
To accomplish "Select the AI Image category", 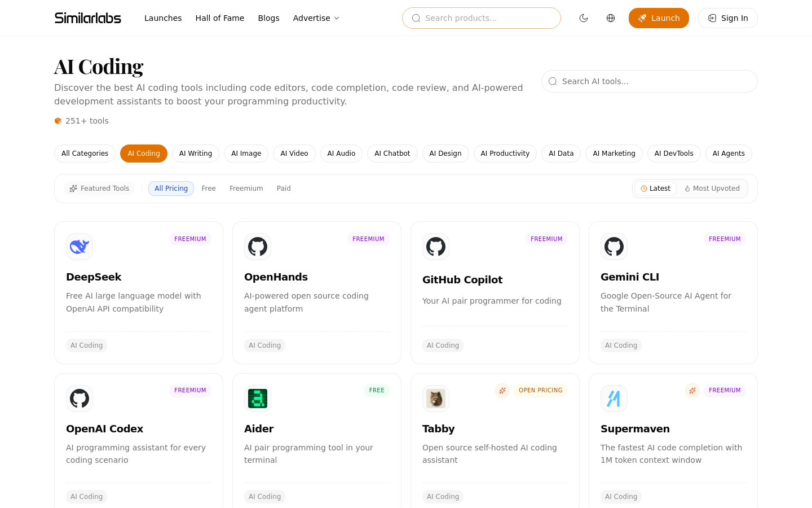I will (x=246, y=154).
